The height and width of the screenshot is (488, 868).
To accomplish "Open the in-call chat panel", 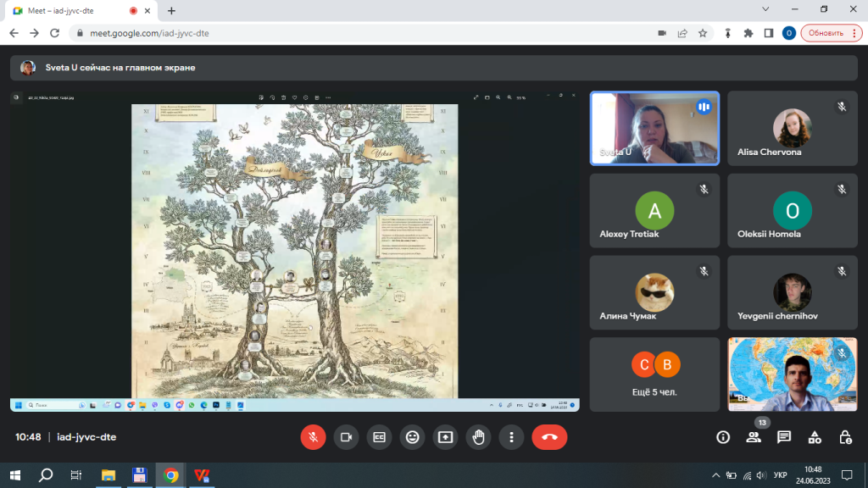I will (x=784, y=437).
